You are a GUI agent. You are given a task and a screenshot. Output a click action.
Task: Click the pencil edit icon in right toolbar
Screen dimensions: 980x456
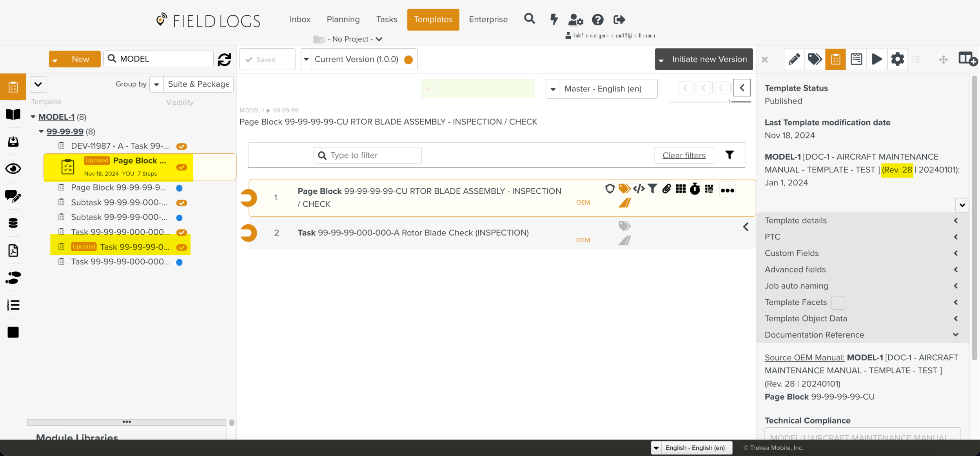pyautogui.click(x=794, y=59)
